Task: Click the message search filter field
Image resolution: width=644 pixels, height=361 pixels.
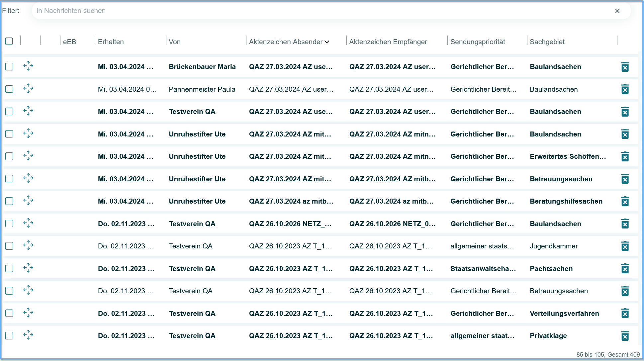Action: pyautogui.click(x=319, y=11)
